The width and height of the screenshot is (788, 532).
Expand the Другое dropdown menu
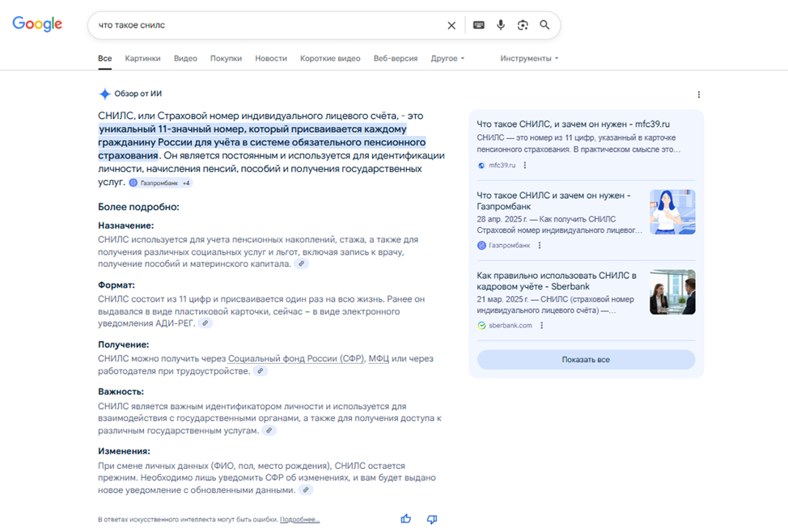click(447, 58)
